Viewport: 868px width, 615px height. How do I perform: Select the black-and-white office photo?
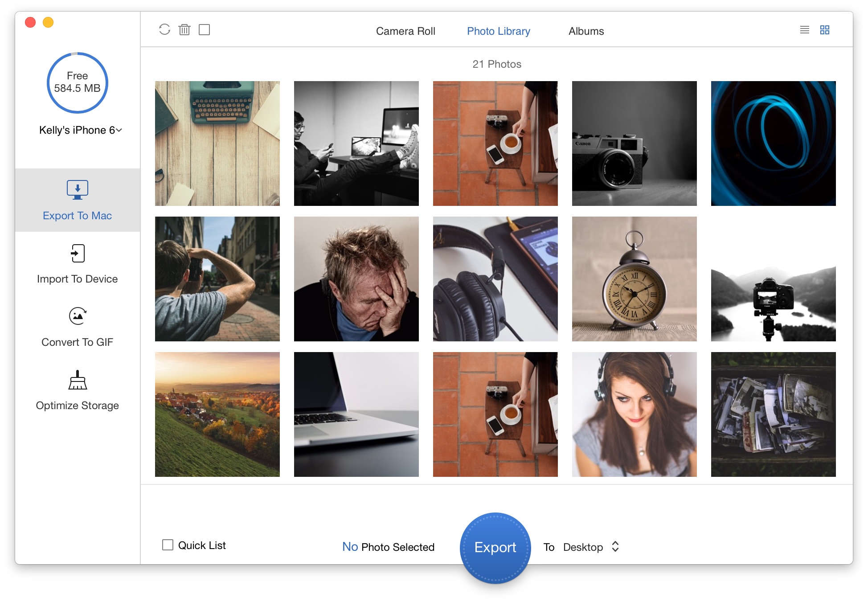click(356, 143)
